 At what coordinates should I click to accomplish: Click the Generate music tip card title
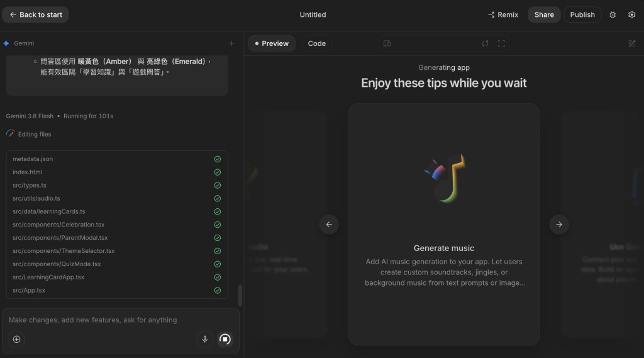click(x=443, y=249)
